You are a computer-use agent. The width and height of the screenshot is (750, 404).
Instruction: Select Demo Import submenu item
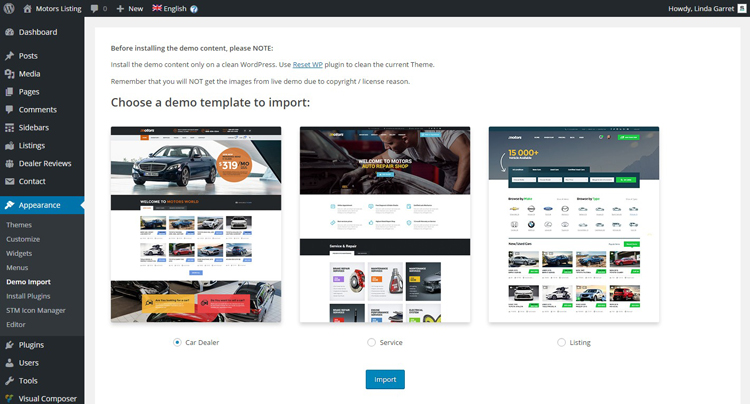point(28,282)
